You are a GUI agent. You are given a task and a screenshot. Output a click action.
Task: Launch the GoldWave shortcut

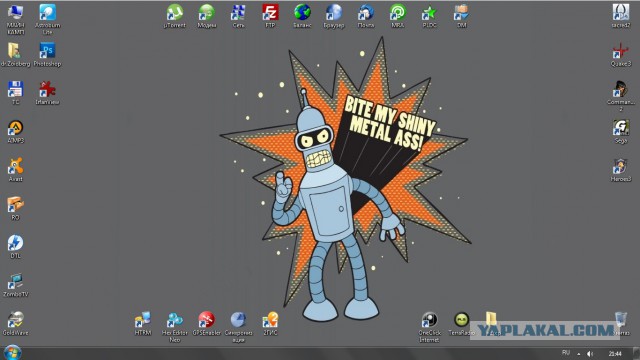pos(16,320)
